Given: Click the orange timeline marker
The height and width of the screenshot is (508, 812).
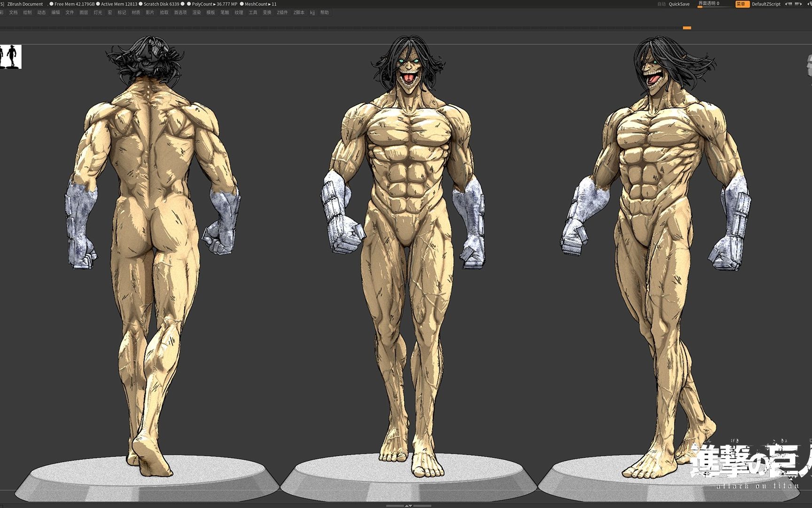Looking at the screenshot, I should (687, 28).
